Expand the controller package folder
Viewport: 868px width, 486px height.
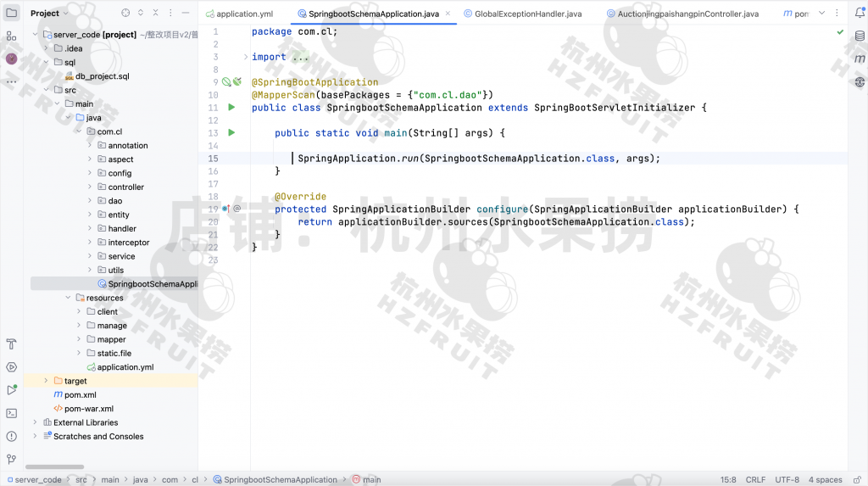(90, 187)
